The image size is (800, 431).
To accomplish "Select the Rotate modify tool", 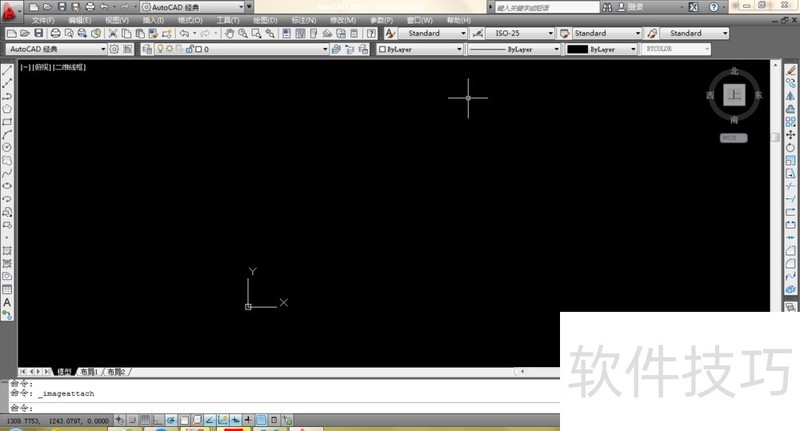I will (x=790, y=147).
